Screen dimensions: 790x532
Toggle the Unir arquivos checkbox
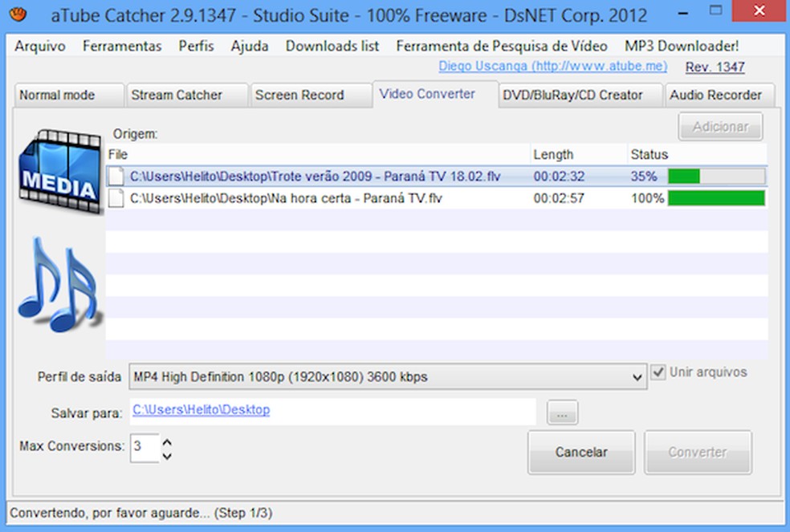click(x=658, y=372)
